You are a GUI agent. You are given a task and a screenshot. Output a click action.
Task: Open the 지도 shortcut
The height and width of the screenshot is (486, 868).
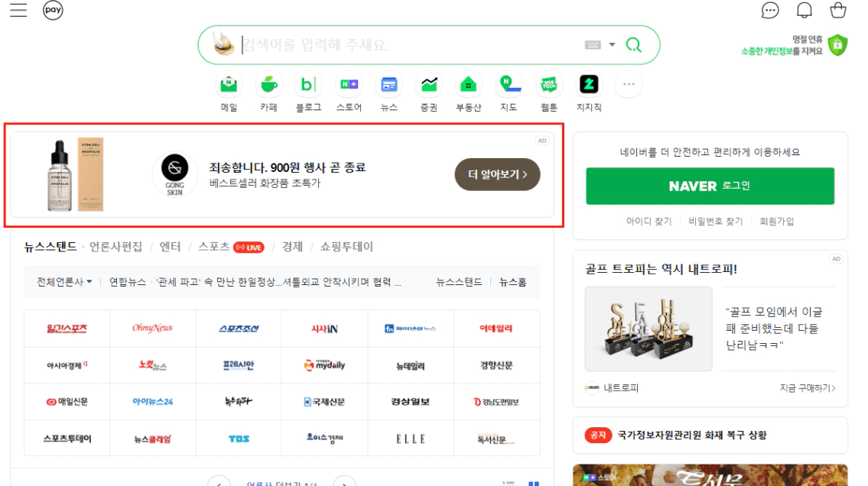click(x=509, y=92)
